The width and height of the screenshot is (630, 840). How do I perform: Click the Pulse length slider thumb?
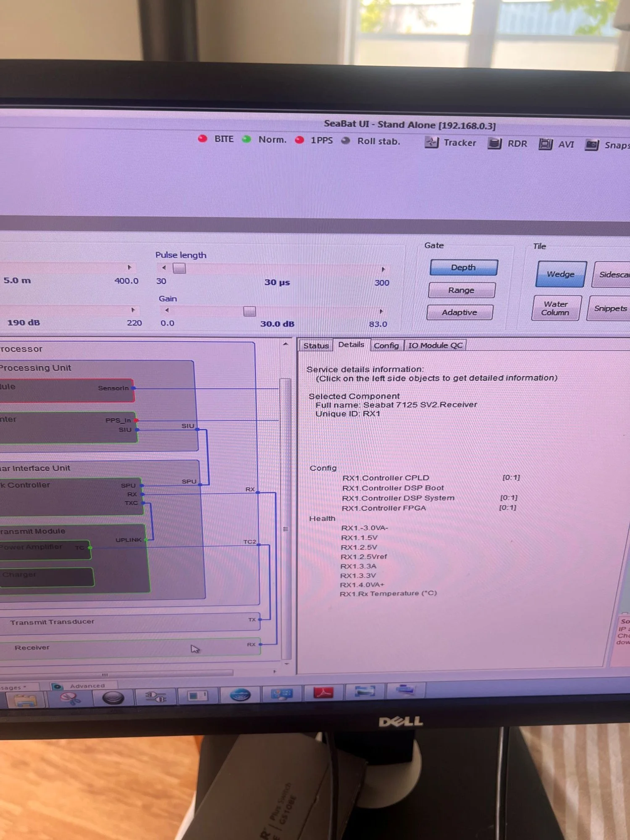(179, 268)
